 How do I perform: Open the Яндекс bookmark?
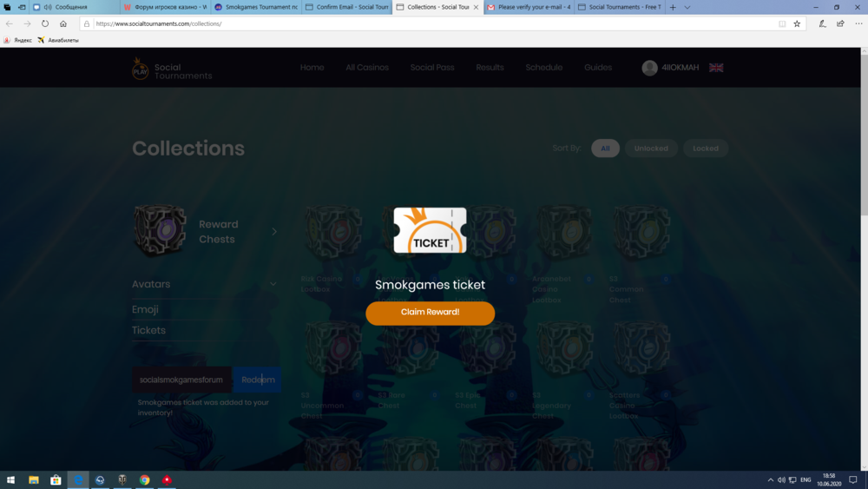tap(17, 40)
